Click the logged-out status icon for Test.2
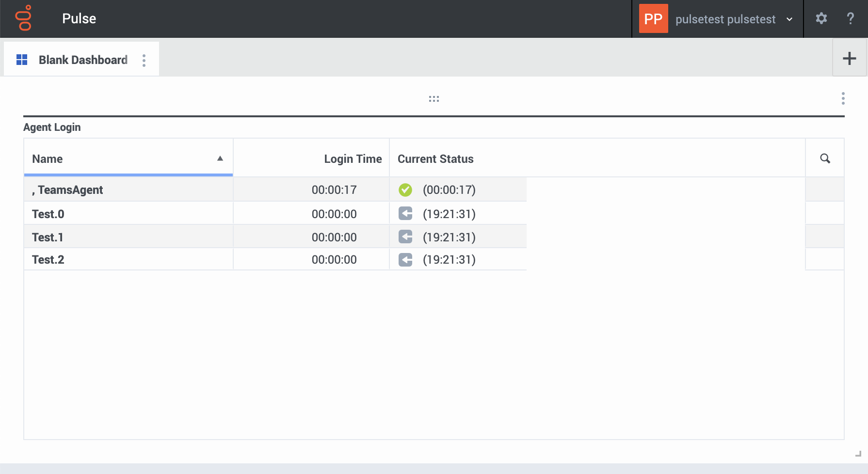The height and width of the screenshot is (474, 868). tap(405, 260)
